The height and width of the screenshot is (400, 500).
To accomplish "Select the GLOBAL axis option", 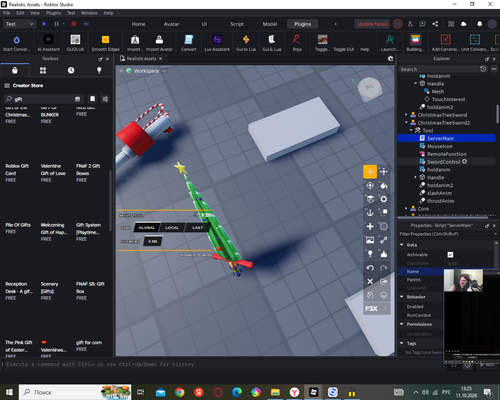I will [147, 228].
